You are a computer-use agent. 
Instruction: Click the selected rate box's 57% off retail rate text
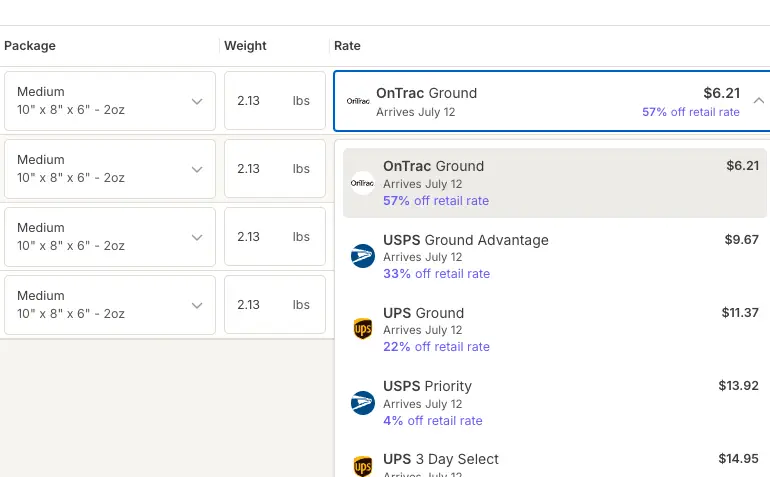point(691,112)
